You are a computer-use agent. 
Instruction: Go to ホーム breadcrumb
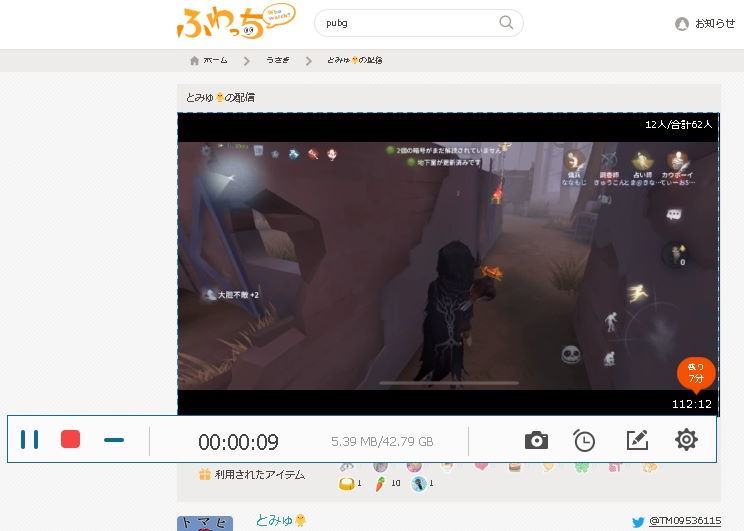point(215,60)
